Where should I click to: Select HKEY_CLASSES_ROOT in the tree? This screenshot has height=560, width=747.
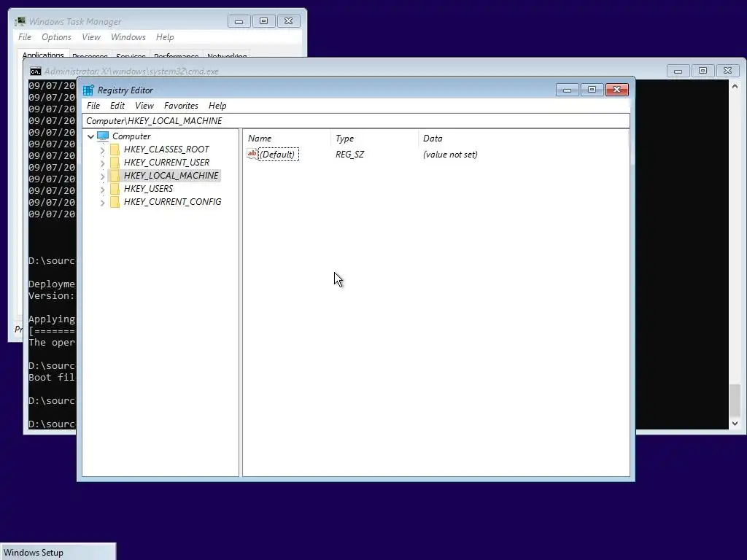pyautogui.click(x=166, y=149)
